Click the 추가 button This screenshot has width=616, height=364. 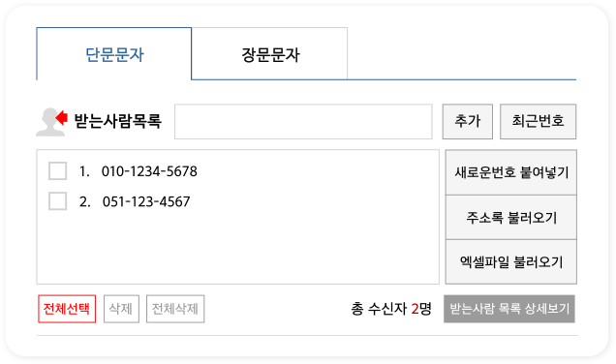468,121
